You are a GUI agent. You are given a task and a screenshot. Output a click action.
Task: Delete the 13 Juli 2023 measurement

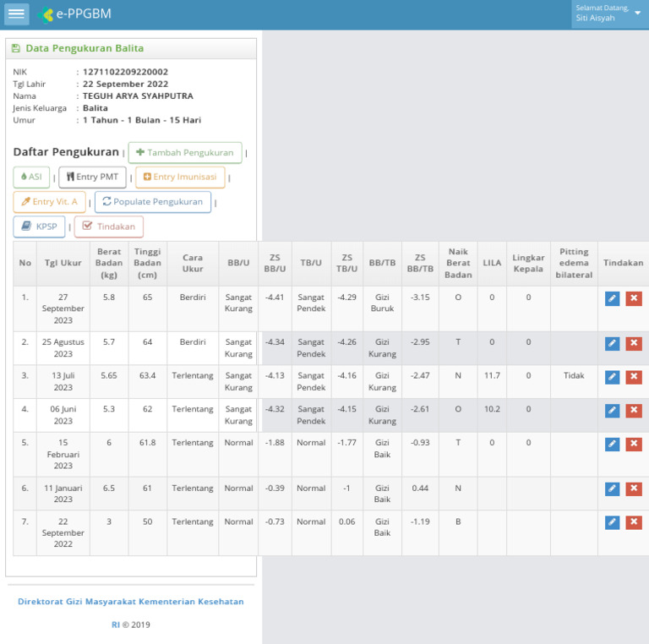634,377
